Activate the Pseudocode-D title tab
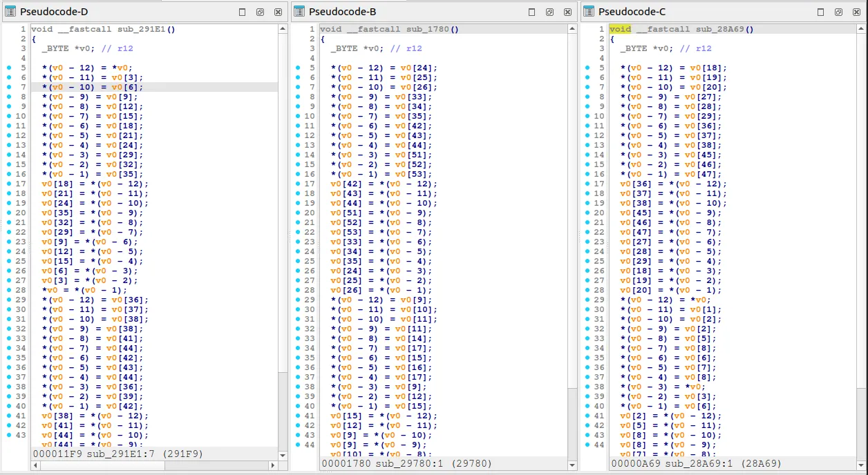The image size is (868, 475). point(54,12)
